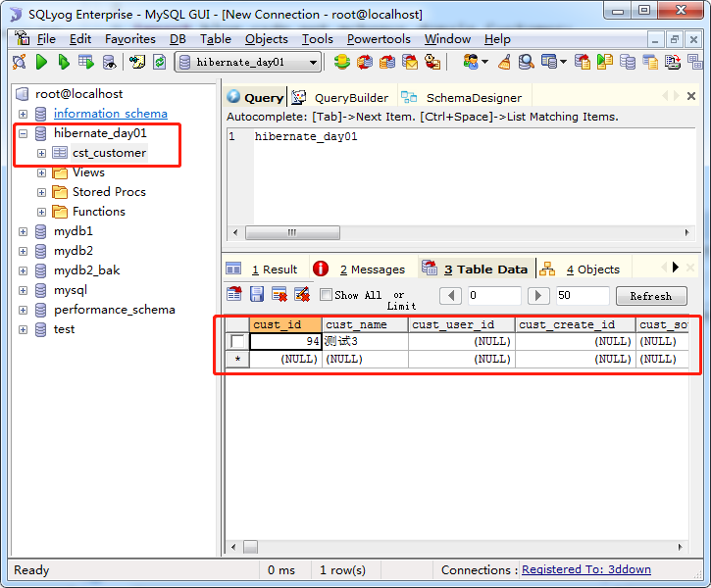Click the cancel changes icon
Screen dimensions: 711x588
click(302, 294)
